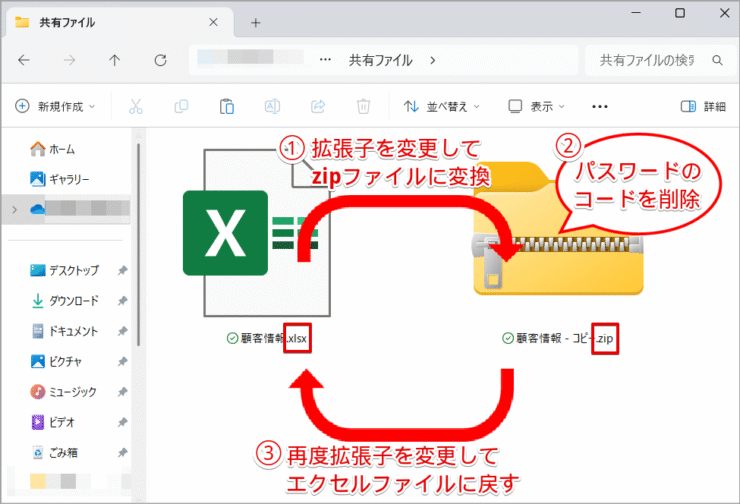
Task: Open デスクトップ in quick access
Action: (x=64, y=270)
